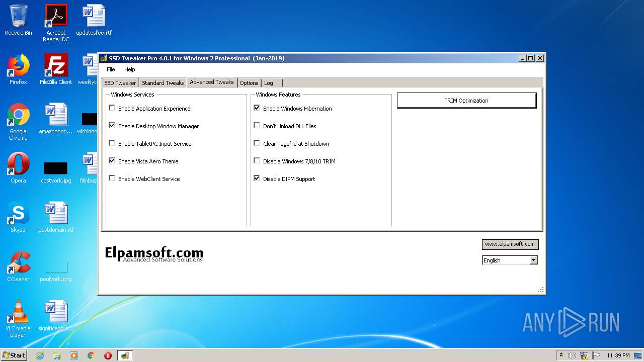
Task: Click SSD Tweaker taskbar button
Action: coord(125,355)
